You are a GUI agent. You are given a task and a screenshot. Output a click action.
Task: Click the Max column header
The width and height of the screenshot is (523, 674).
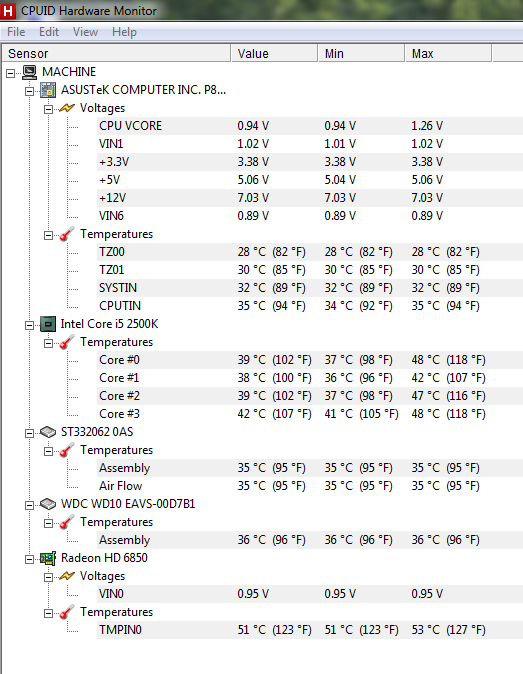click(449, 54)
